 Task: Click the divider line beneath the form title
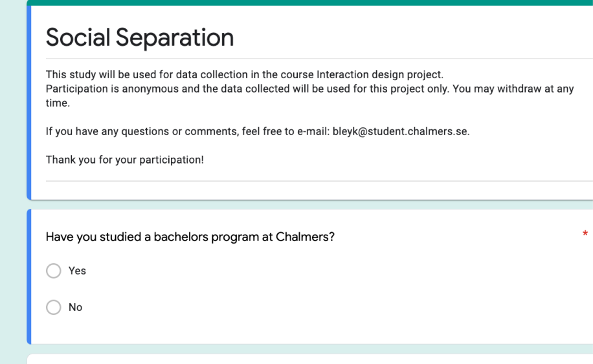pos(319,59)
